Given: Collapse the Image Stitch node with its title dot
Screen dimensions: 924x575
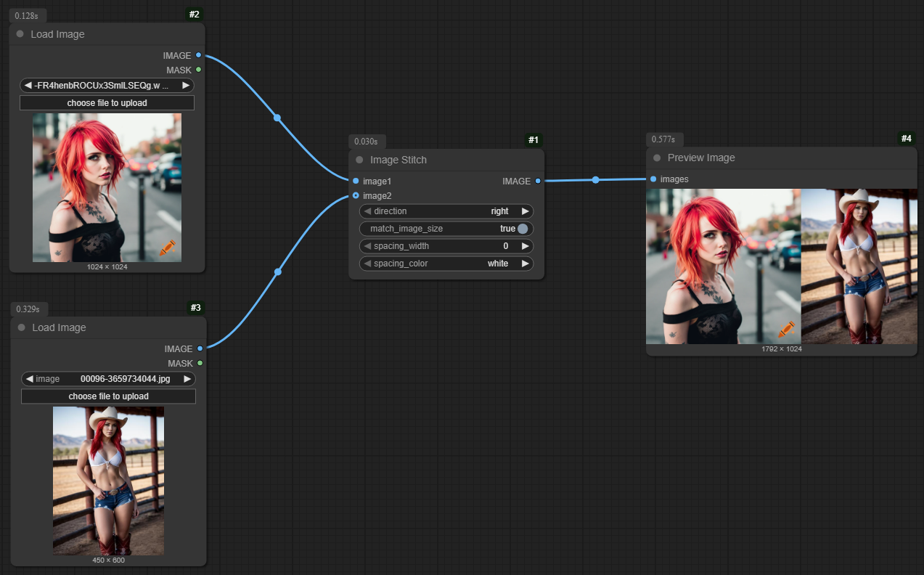Looking at the screenshot, I should point(359,160).
